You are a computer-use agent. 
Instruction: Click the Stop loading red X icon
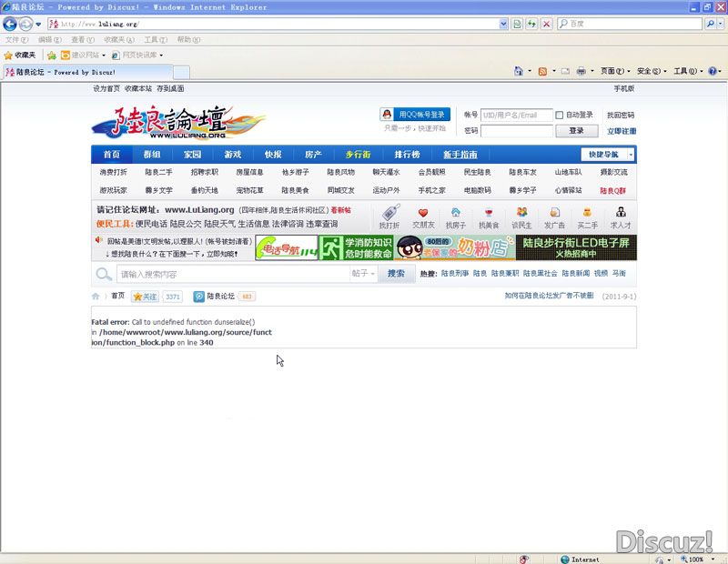tap(546, 24)
